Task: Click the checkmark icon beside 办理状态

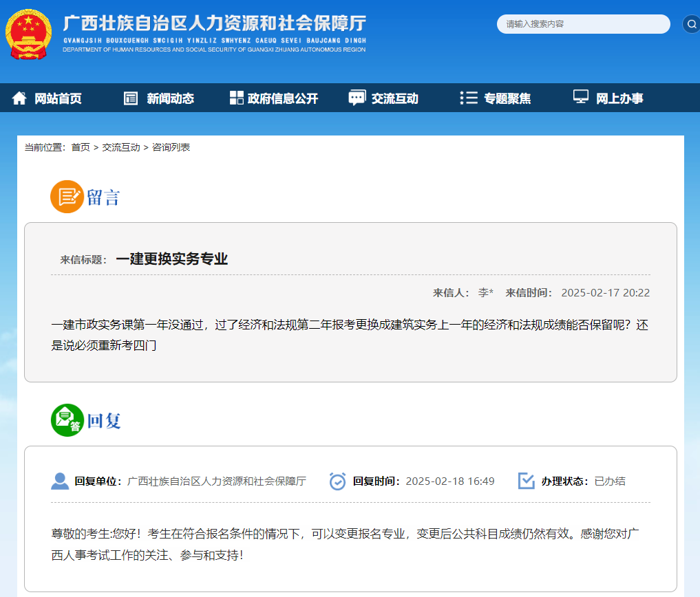Action: (x=527, y=481)
